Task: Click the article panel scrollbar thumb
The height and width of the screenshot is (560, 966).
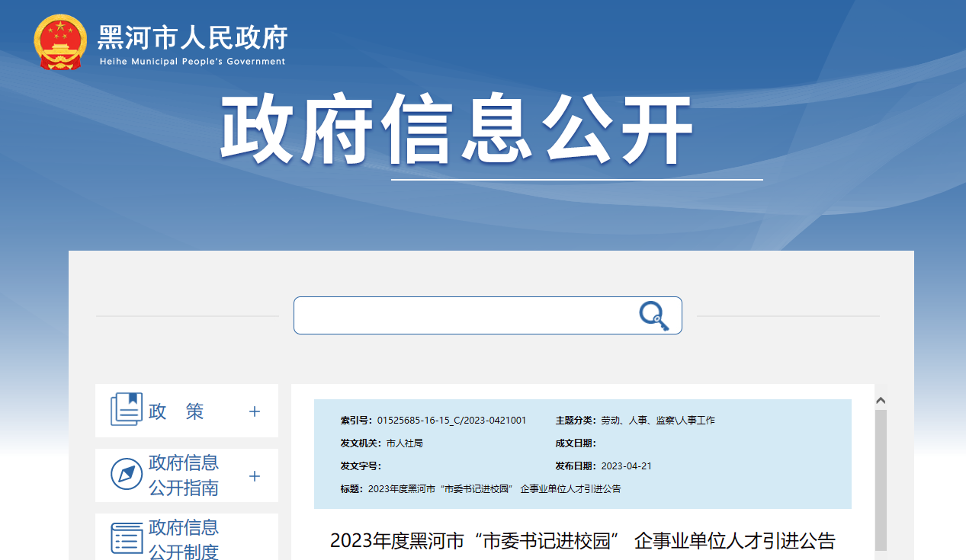Action: click(881, 480)
